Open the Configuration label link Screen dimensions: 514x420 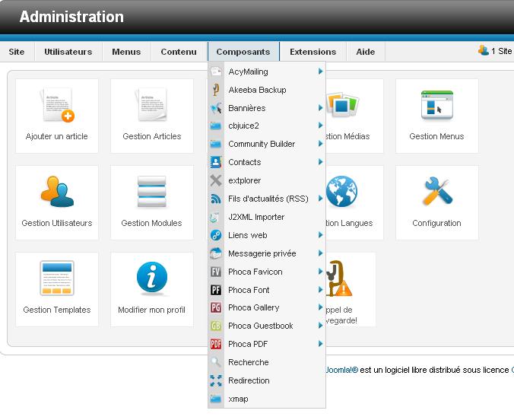(436, 223)
